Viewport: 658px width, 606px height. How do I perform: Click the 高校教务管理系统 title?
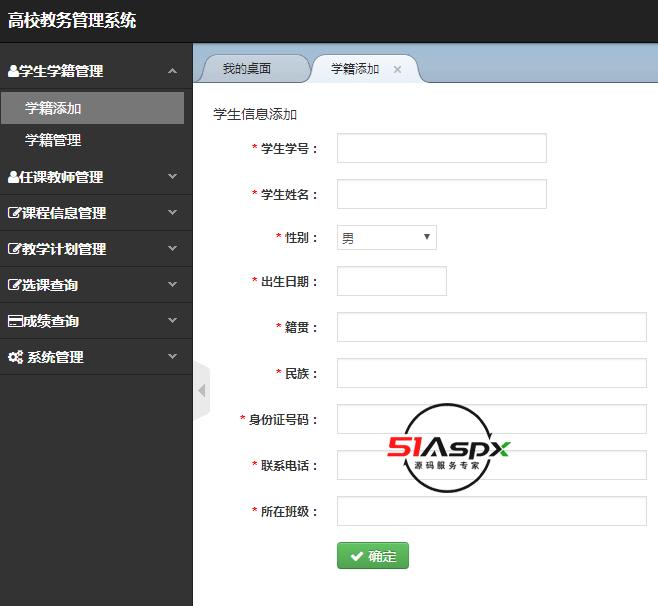point(72,21)
